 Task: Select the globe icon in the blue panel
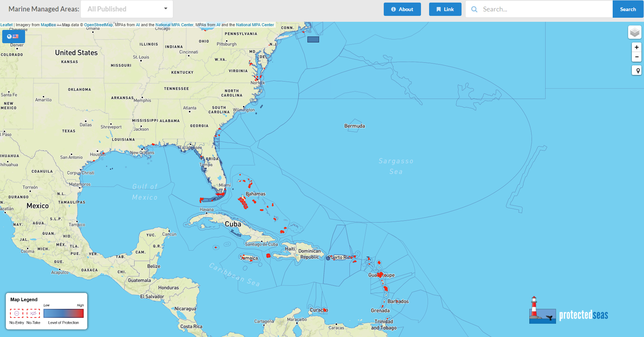click(9, 36)
